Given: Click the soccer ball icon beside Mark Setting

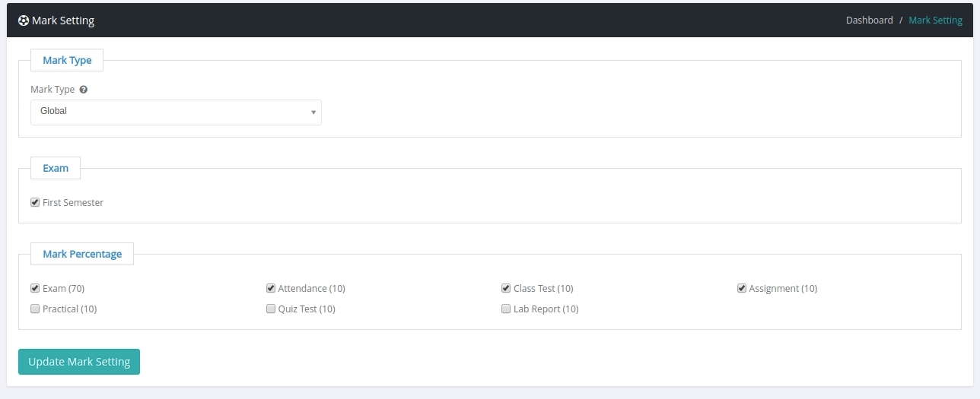Looking at the screenshot, I should pos(24,21).
